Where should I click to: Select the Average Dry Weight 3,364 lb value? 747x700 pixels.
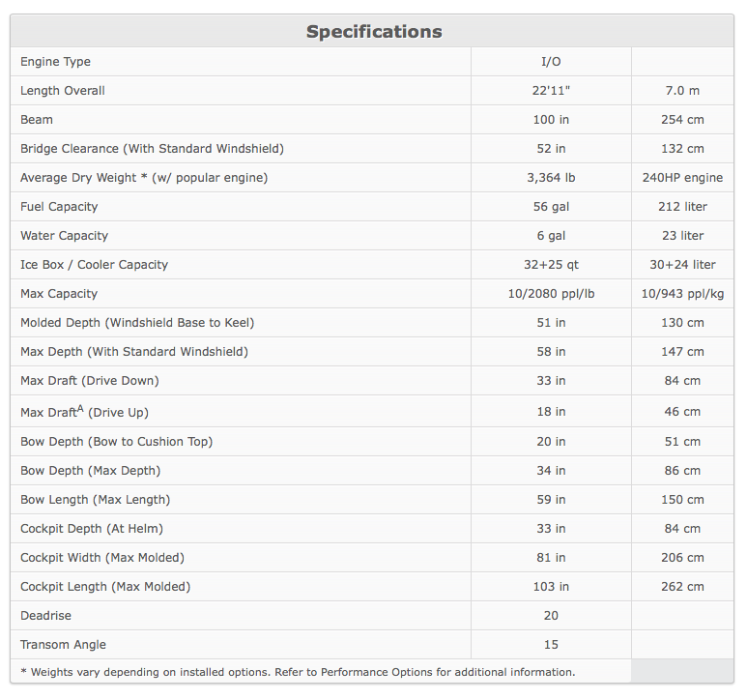click(x=551, y=178)
